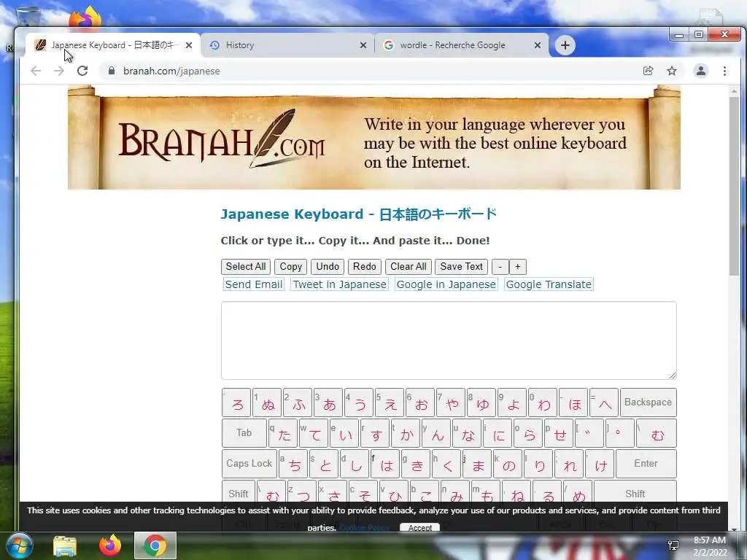
Task: Click the ぬ key labeled 1
Action: [x=267, y=402]
